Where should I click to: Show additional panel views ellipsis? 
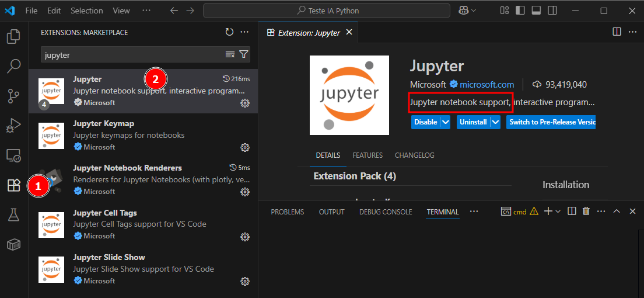[474, 212]
